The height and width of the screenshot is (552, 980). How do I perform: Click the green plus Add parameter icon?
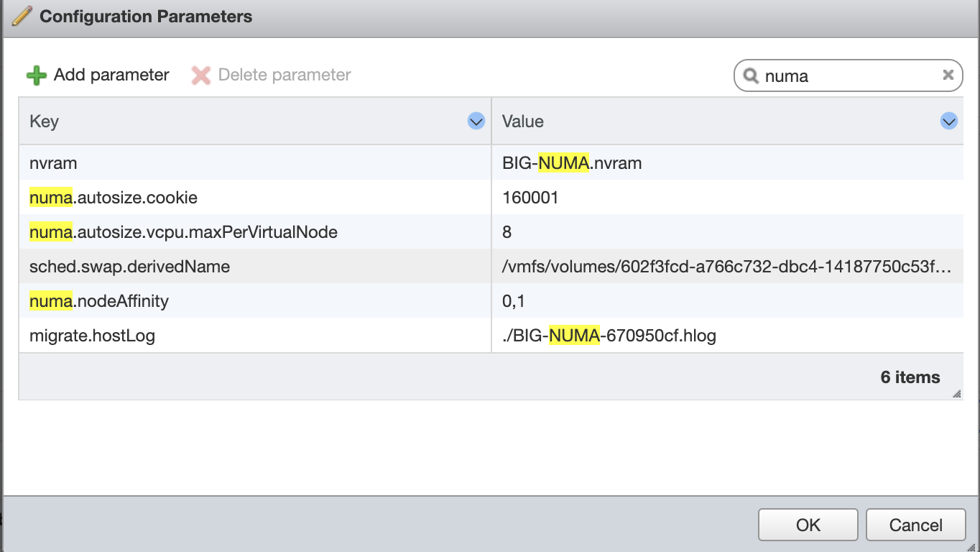[35, 75]
